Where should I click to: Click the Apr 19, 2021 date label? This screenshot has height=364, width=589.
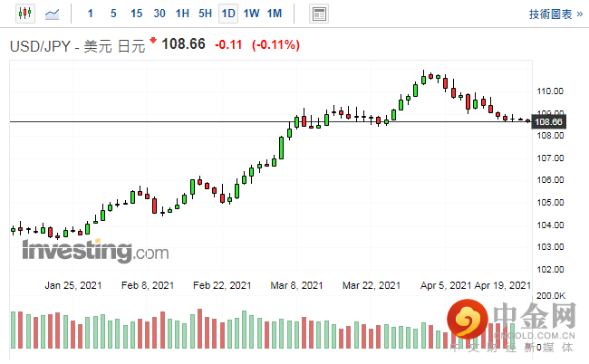click(502, 285)
